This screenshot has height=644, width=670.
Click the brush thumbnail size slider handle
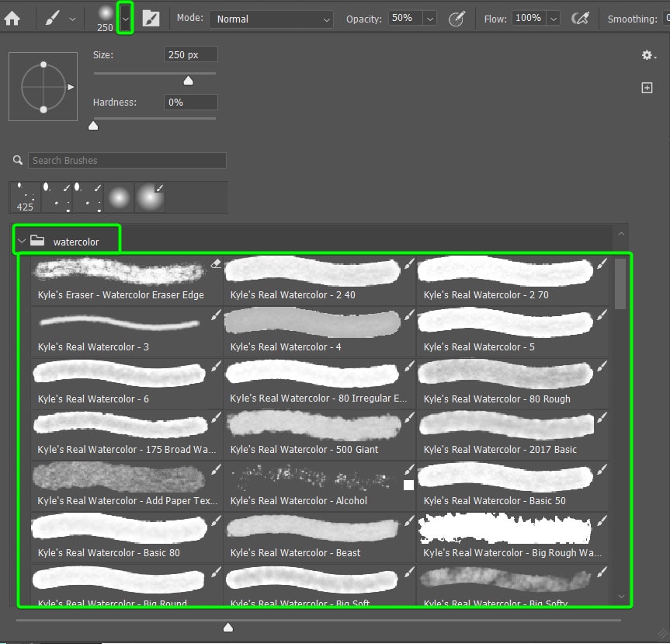228,627
